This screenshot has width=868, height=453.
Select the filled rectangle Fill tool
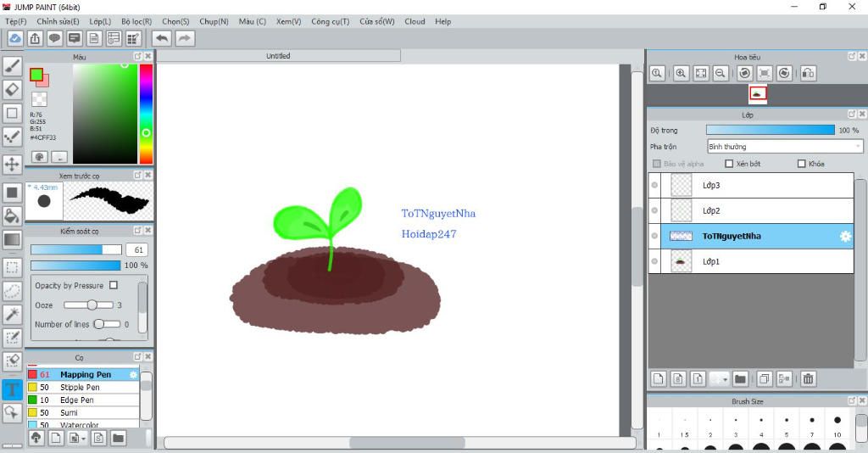pyautogui.click(x=12, y=193)
